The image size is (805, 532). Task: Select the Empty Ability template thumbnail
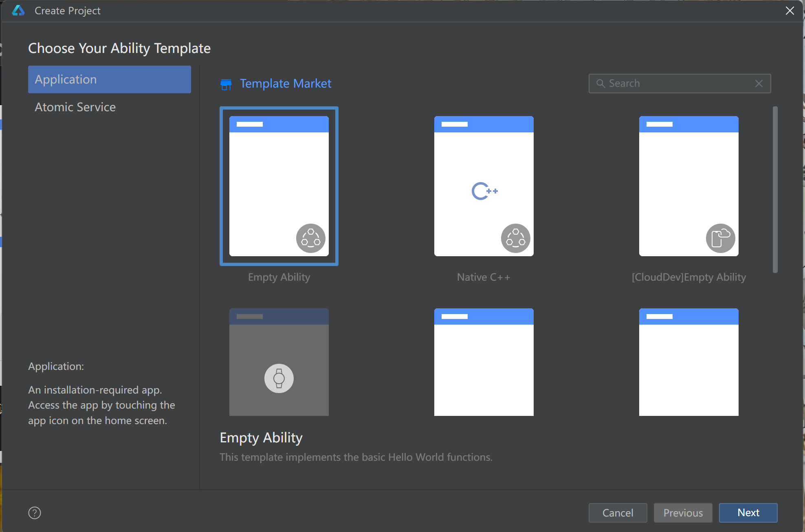pos(279,186)
